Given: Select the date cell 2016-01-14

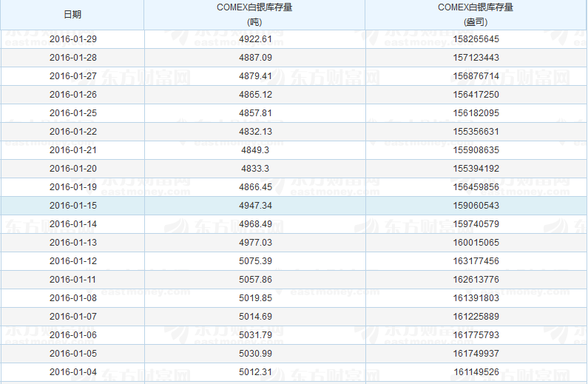Looking at the screenshot, I should (x=73, y=224).
